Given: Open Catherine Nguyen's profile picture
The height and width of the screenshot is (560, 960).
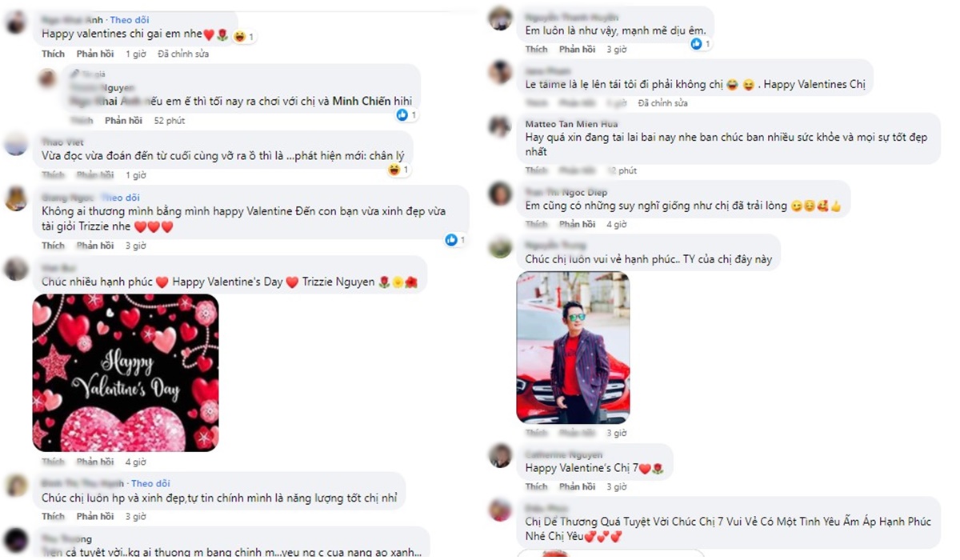Looking at the screenshot, I should [500, 455].
